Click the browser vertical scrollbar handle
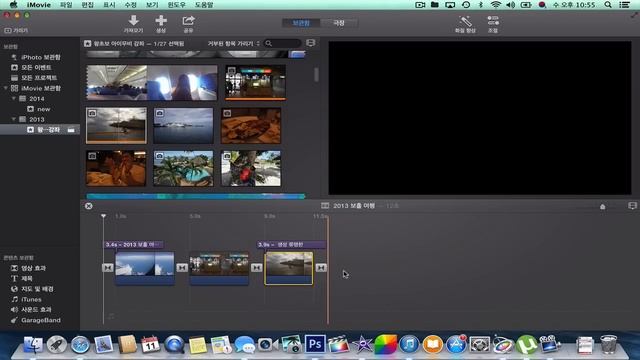This screenshot has height=360, width=640. (316, 74)
